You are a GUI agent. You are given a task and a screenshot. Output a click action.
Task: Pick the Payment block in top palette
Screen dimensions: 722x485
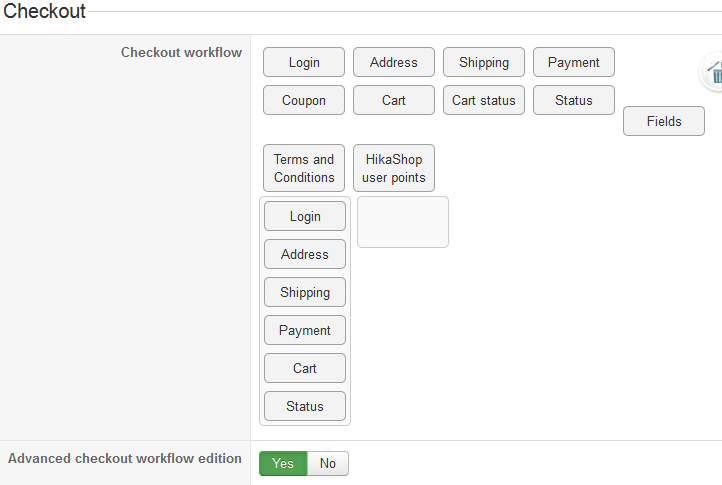point(574,62)
